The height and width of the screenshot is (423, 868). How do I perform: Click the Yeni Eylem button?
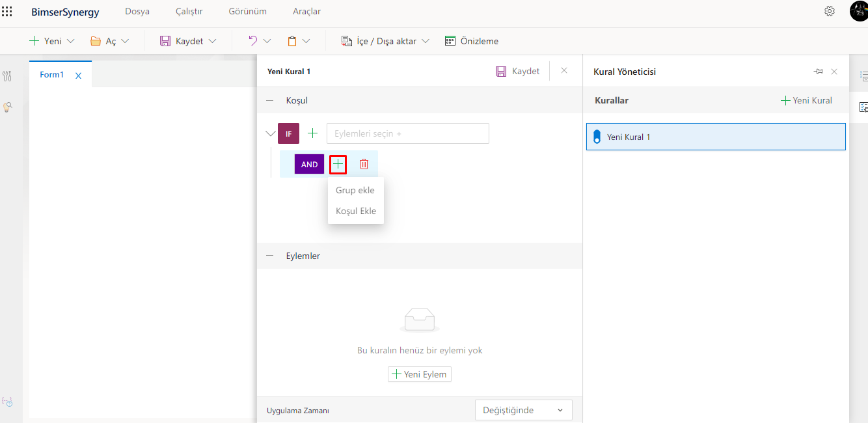point(419,374)
